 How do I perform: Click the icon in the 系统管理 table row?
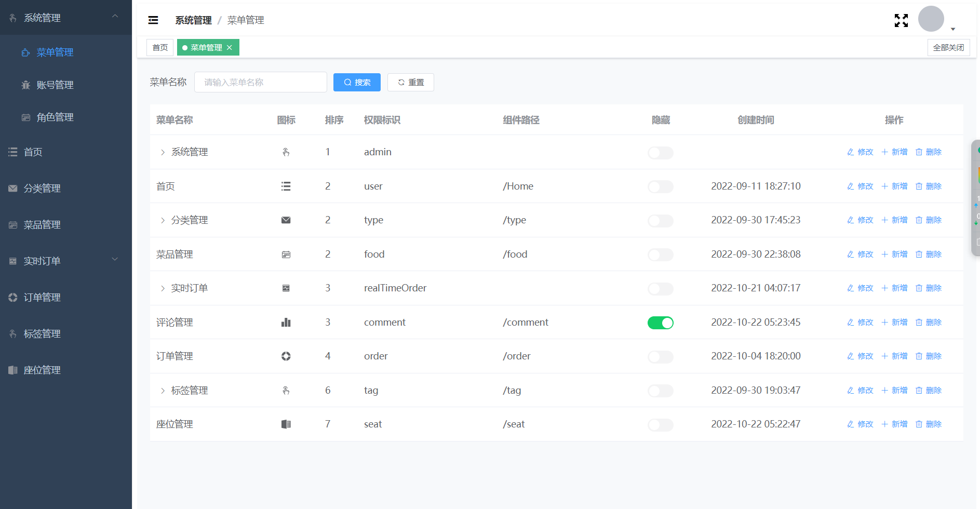286,152
